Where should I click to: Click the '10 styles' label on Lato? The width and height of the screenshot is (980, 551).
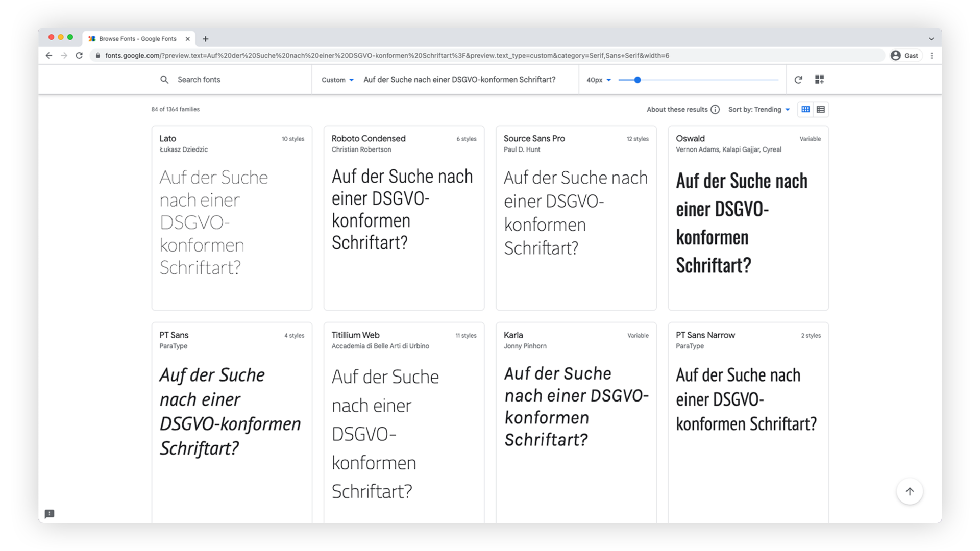[293, 139]
